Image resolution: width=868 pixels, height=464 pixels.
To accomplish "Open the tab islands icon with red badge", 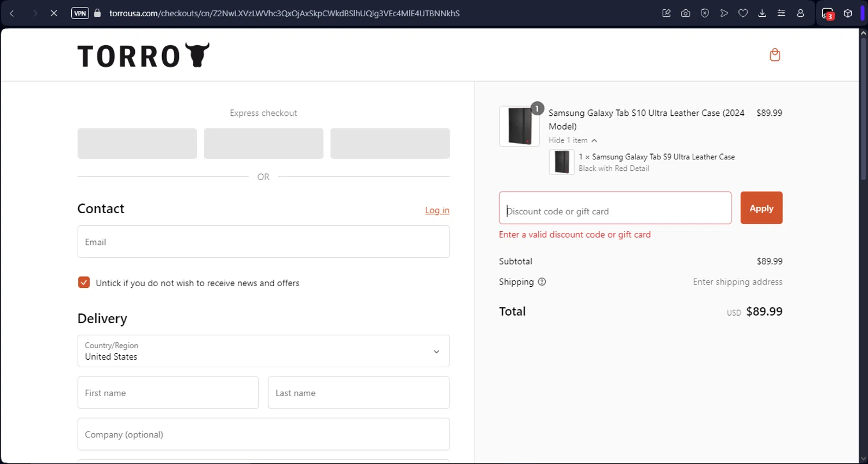I will (828, 13).
